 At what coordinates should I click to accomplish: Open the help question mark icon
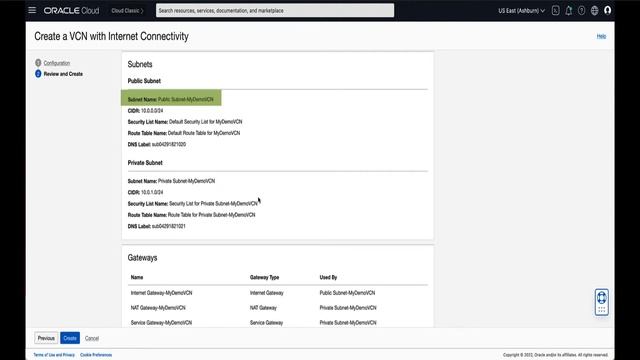click(x=582, y=11)
